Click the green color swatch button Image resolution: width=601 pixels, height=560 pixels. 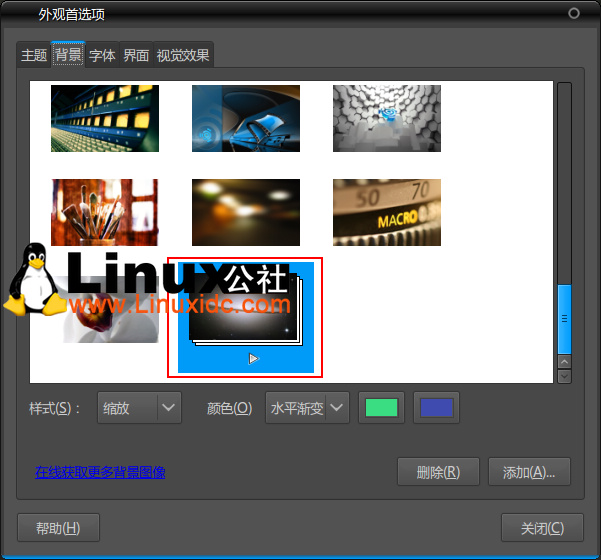coord(382,408)
